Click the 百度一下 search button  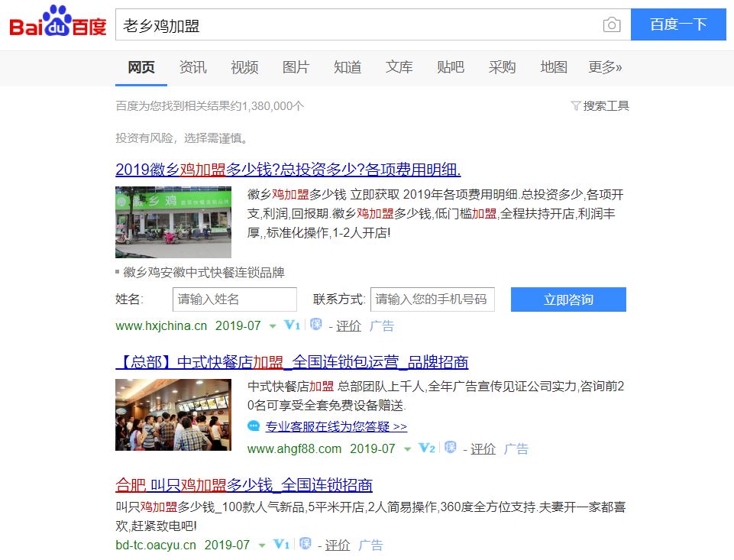[678, 24]
